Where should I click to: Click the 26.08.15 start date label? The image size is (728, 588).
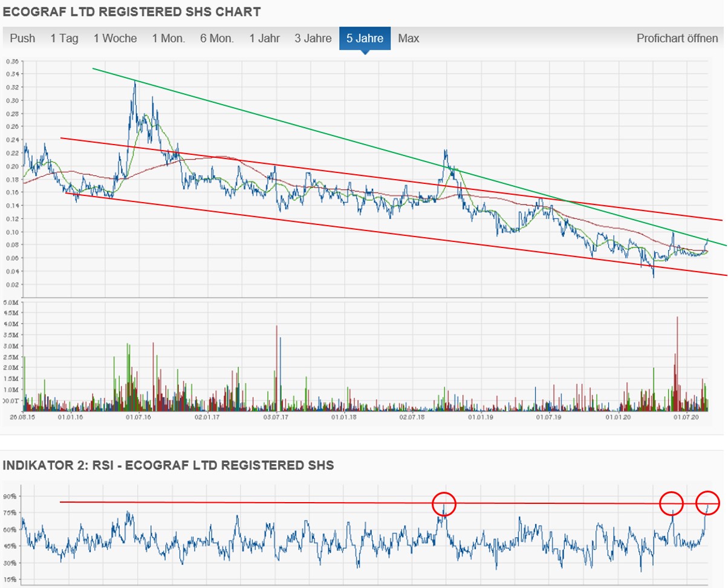click(x=21, y=417)
